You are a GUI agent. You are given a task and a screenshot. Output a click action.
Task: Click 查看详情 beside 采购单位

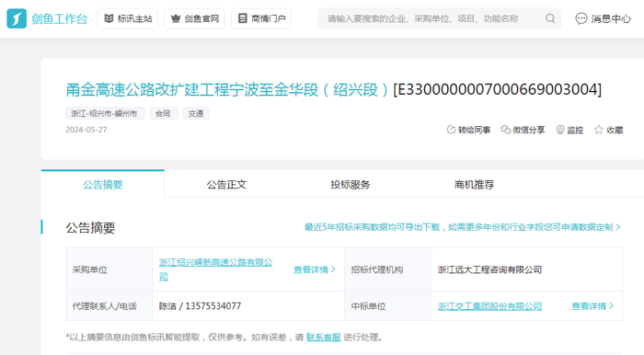pos(315,269)
